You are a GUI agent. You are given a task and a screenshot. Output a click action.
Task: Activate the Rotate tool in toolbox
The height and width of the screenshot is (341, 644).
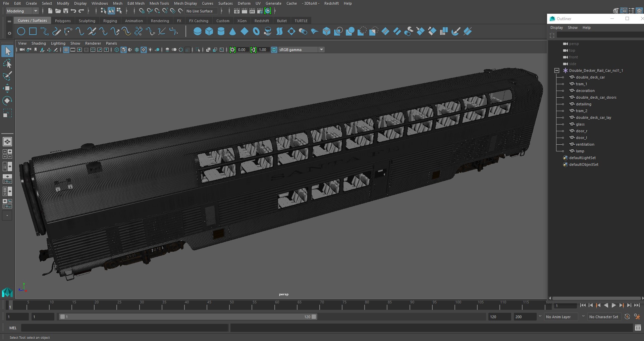point(7,101)
